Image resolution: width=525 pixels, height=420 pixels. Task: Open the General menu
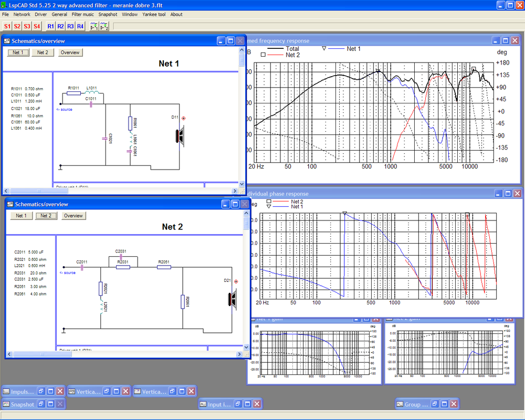(x=59, y=14)
